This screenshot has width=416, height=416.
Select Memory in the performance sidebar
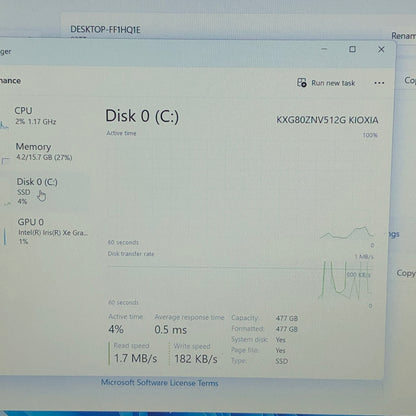click(x=45, y=152)
